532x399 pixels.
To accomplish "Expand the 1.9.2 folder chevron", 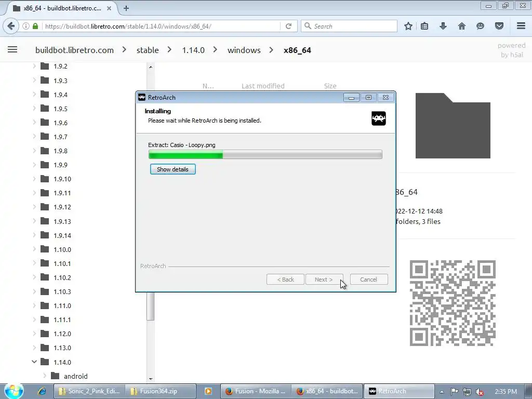I will pos(34,66).
